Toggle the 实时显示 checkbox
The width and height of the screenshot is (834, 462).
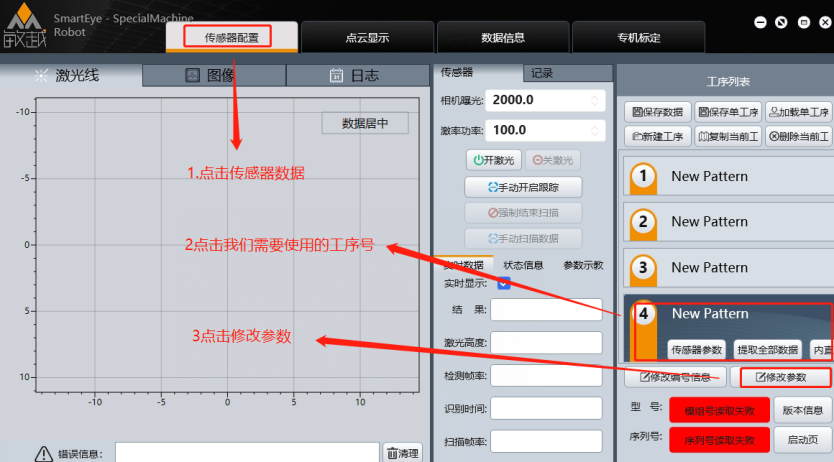pyautogui.click(x=504, y=283)
